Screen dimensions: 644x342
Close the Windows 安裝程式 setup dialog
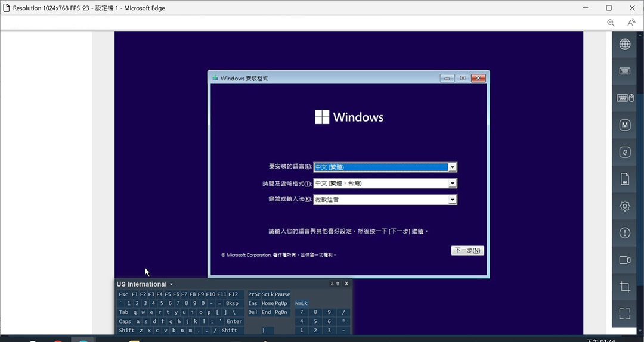(478, 78)
